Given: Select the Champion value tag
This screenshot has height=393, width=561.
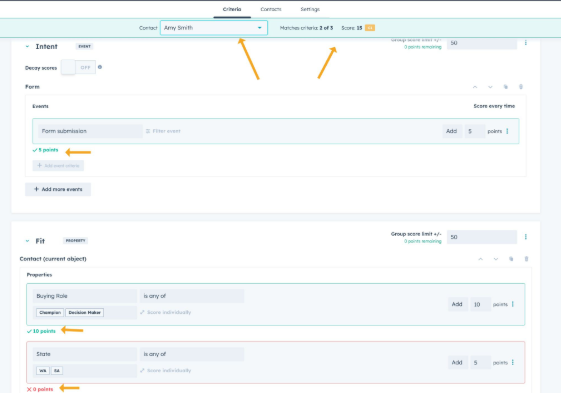Looking at the screenshot, I should 50,312.
